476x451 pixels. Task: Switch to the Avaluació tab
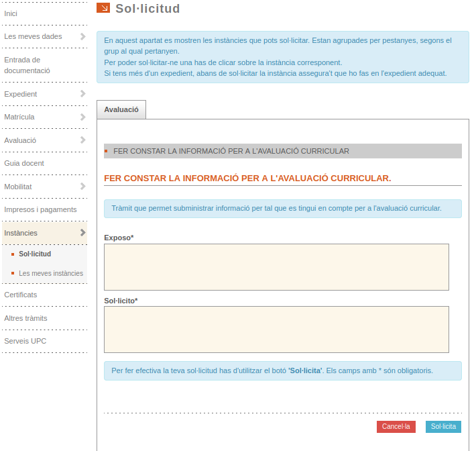tap(121, 109)
